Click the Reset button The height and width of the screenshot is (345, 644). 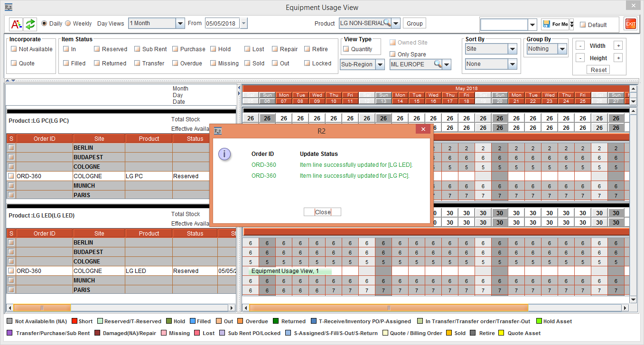tap(598, 69)
